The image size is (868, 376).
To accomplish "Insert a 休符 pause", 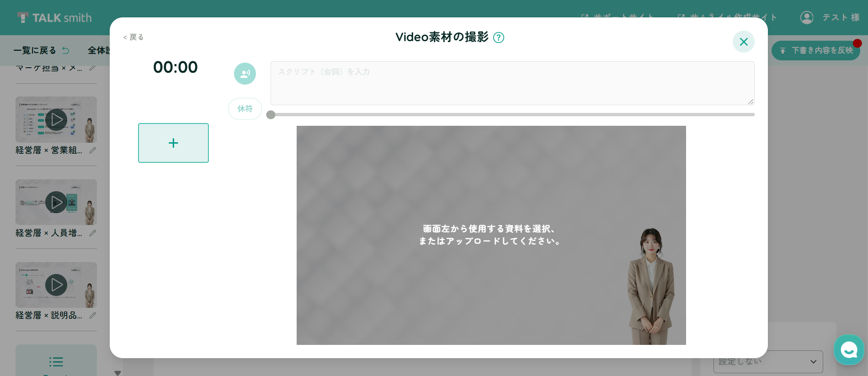I will (245, 109).
